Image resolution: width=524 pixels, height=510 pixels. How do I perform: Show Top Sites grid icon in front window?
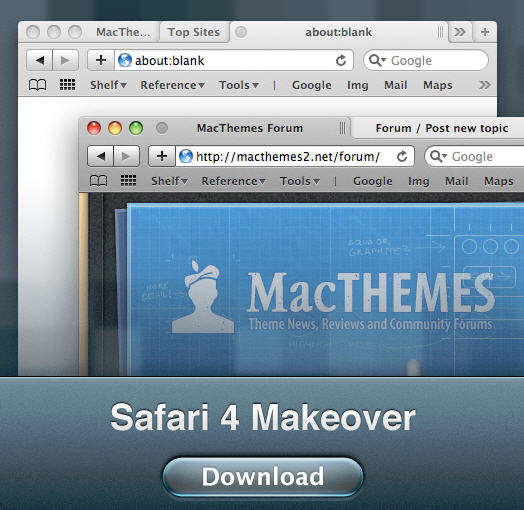(128, 180)
